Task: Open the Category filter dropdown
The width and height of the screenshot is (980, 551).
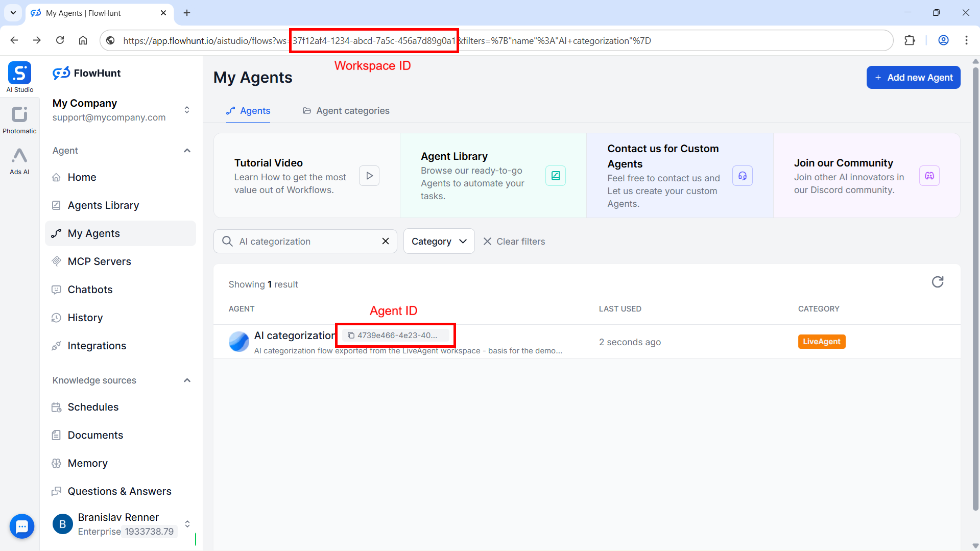Action: click(439, 241)
